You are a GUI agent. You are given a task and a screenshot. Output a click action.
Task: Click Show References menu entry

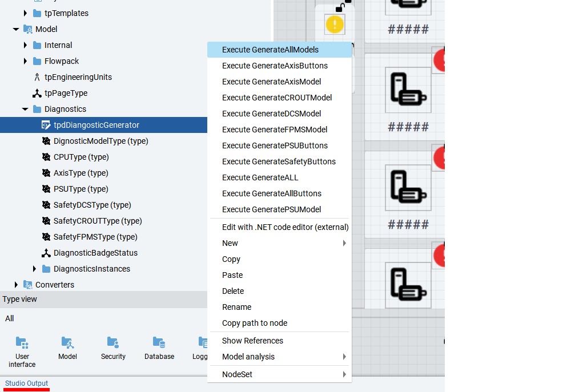coord(252,341)
